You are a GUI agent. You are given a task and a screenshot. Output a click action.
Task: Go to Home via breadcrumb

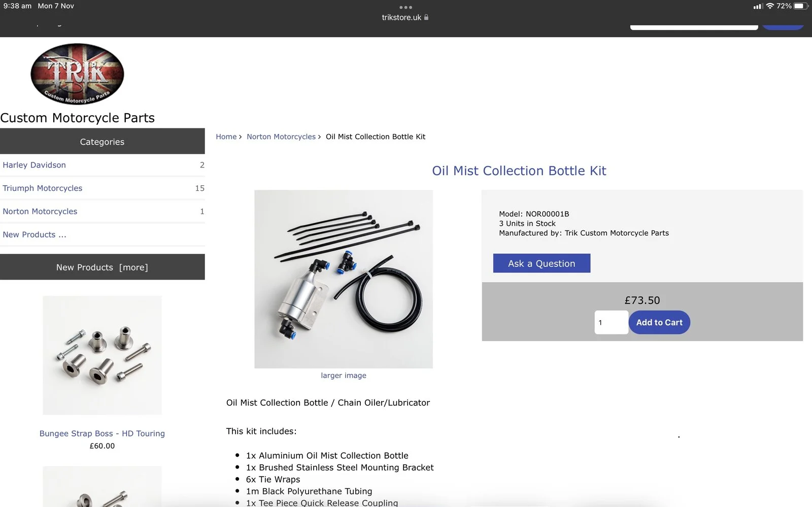[226, 137]
